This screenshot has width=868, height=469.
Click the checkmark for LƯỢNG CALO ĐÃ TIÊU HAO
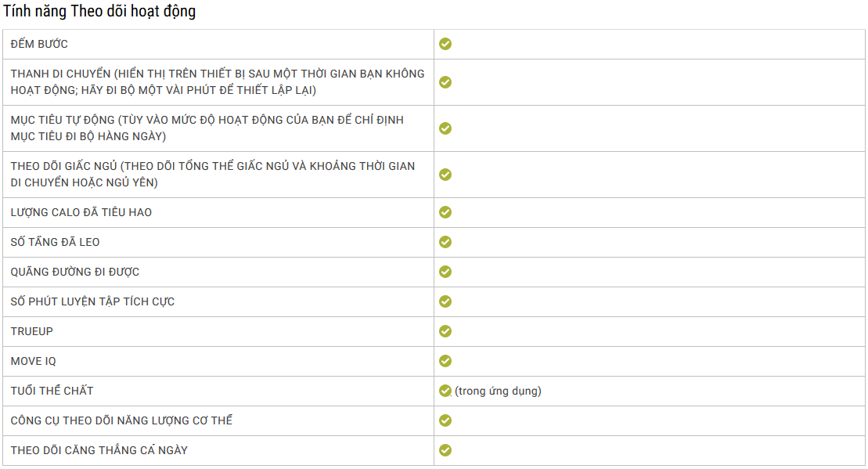pyautogui.click(x=445, y=212)
